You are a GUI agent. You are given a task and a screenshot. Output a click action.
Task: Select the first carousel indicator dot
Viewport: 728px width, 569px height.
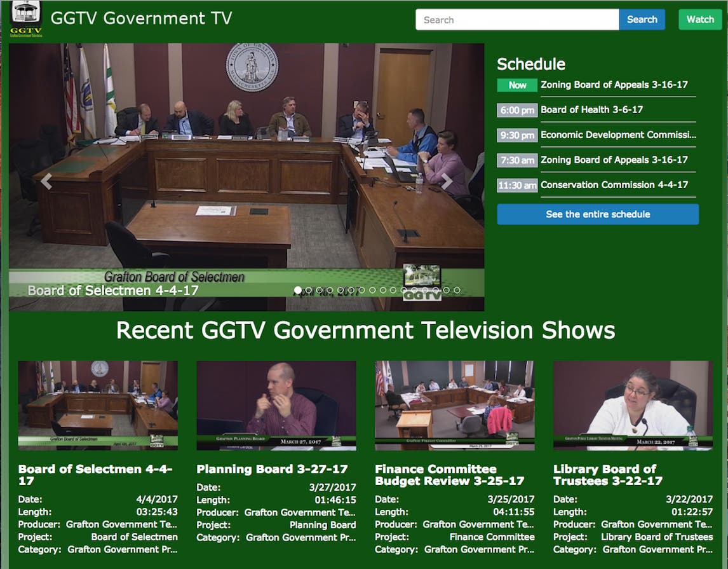point(298,291)
